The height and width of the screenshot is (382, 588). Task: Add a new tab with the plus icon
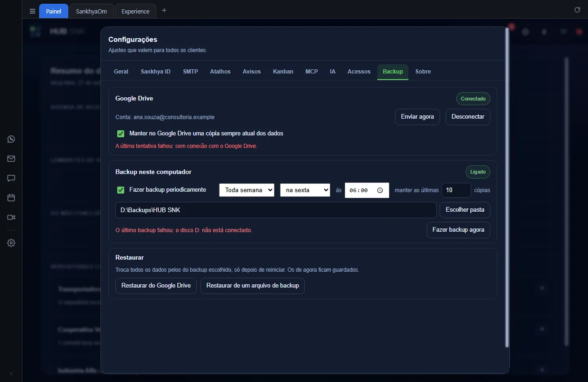[164, 11]
